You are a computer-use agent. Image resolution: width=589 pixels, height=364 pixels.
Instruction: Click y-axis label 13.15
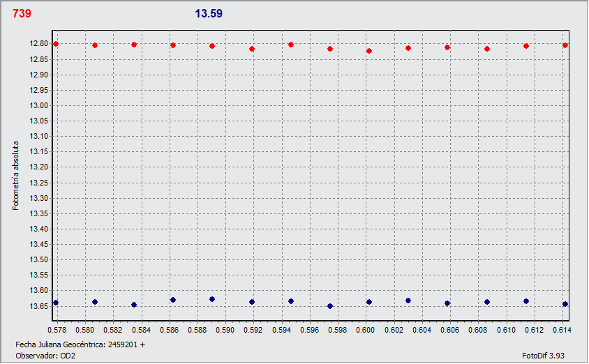coord(39,151)
